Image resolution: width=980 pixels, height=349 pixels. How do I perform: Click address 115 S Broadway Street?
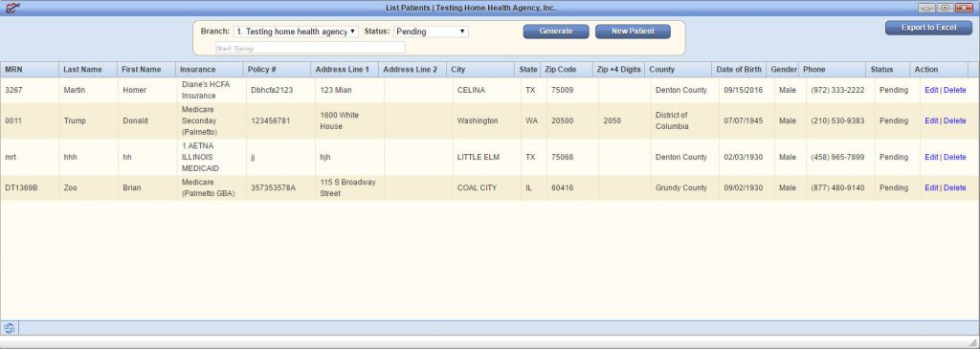347,188
